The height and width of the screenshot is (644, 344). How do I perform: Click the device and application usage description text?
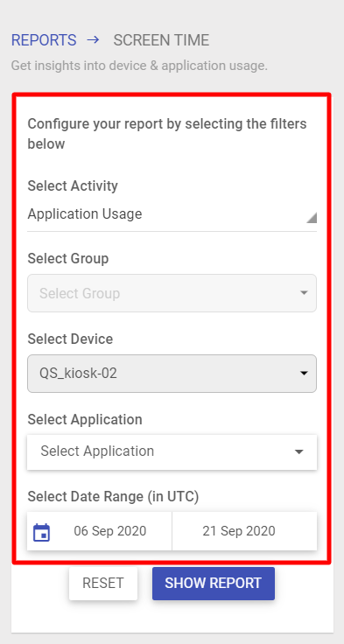(x=139, y=66)
